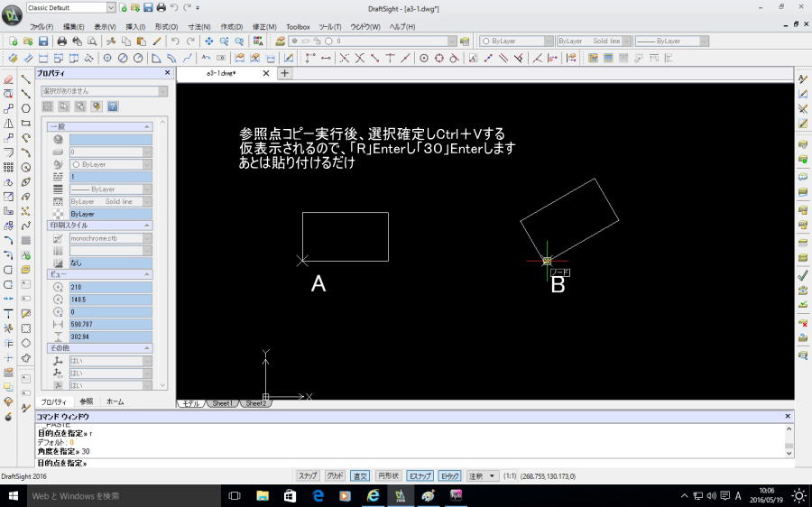Save drawing with the blue floppy icon

[x=43, y=41]
